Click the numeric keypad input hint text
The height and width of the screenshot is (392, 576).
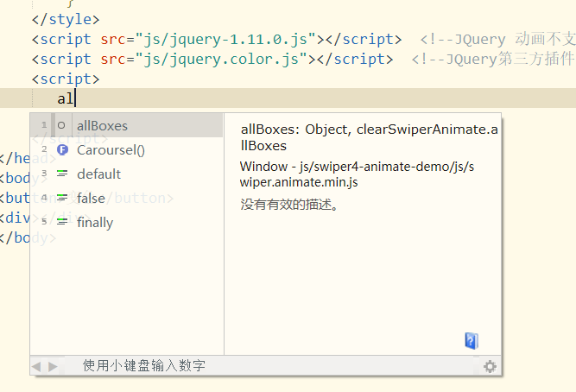(x=143, y=366)
